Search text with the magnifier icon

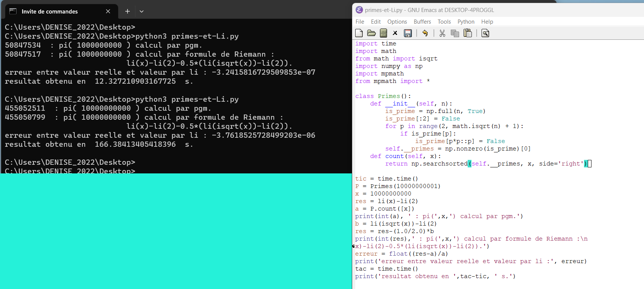tap(485, 33)
